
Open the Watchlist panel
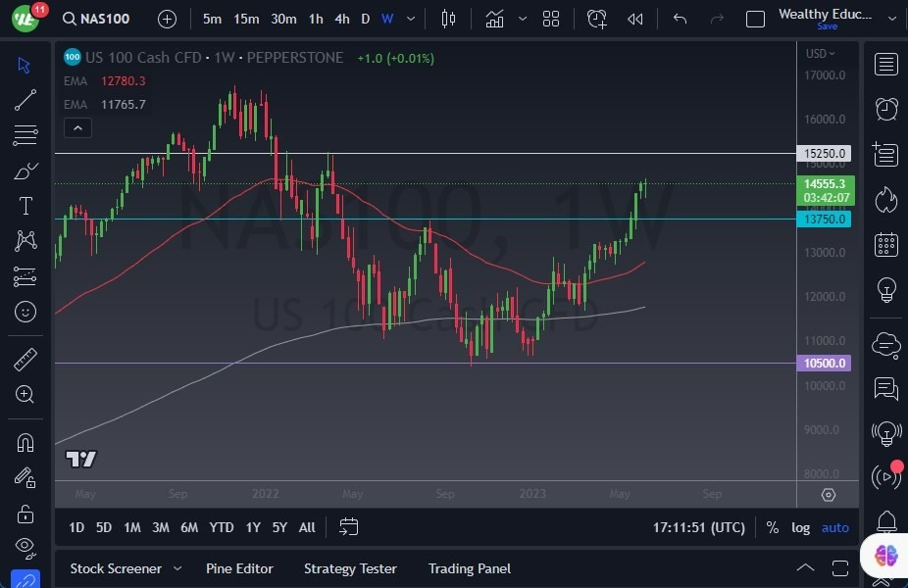pyautogui.click(x=885, y=65)
